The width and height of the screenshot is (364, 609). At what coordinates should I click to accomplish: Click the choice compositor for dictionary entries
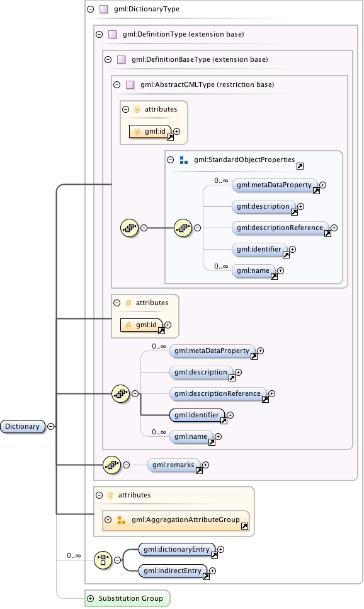[103, 560]
